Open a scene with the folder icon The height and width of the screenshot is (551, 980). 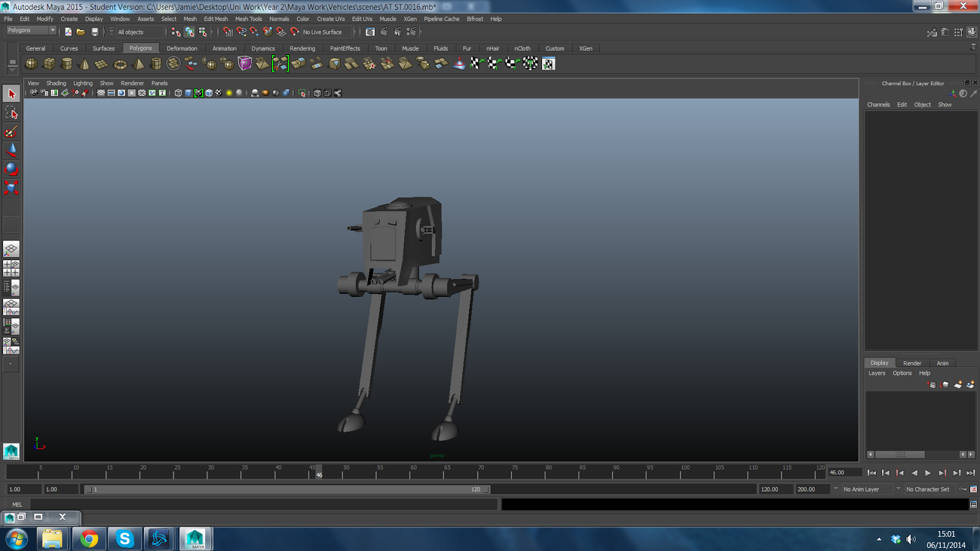(81, 32)
